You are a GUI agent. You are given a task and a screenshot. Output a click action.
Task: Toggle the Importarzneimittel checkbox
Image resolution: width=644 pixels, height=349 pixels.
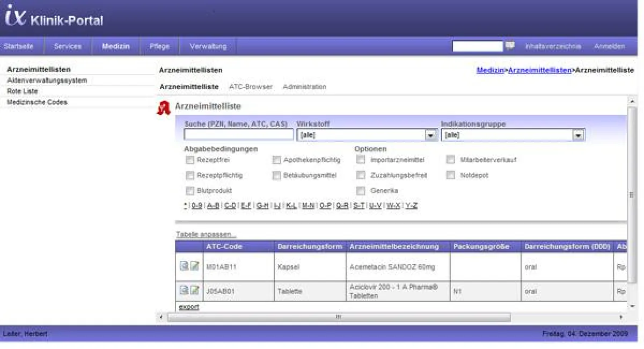point(361,159)
